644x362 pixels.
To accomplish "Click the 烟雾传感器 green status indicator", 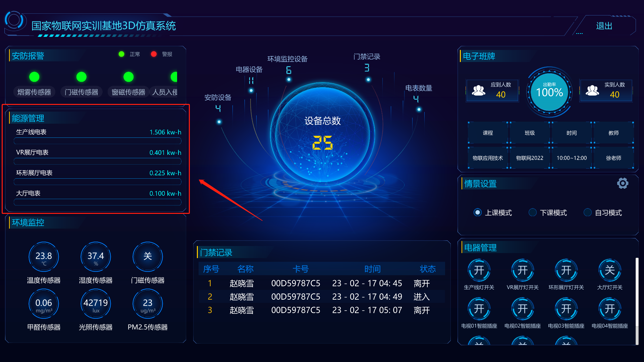I will (34, 77).
